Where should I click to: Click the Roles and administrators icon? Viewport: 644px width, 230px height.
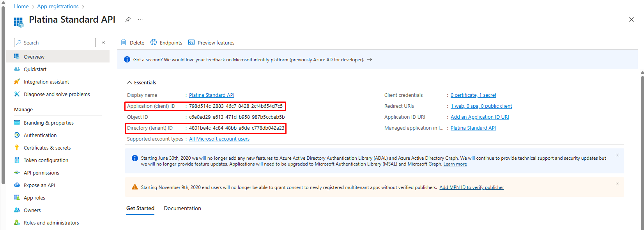(17, 223)
